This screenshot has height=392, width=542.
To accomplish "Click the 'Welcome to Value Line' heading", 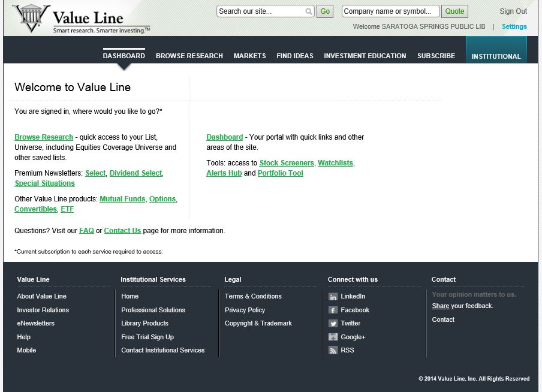I will coord(73,87).
